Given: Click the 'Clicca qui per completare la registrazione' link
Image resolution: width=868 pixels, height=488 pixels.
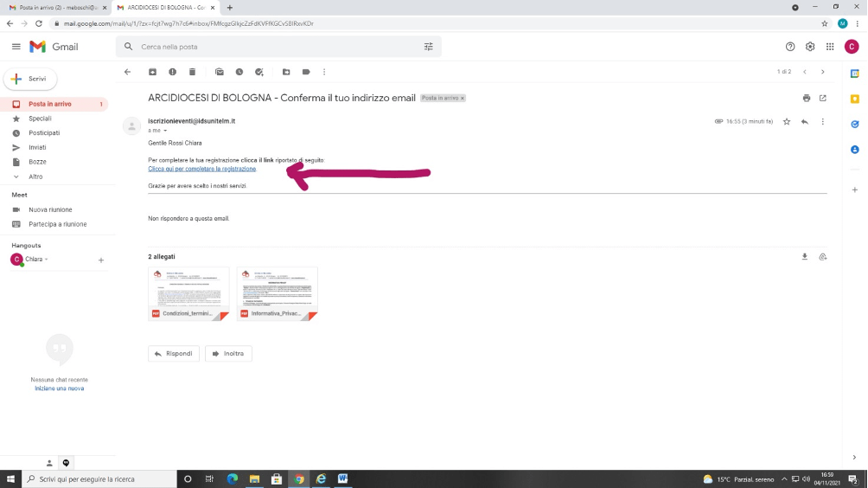Looking at the screenshot, I should point(202,169).
